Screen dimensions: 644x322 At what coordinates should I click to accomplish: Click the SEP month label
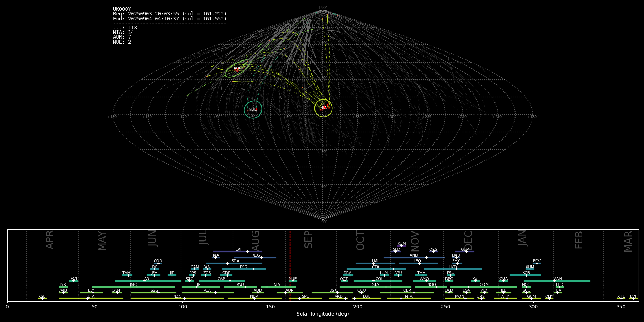pos(308,239)
